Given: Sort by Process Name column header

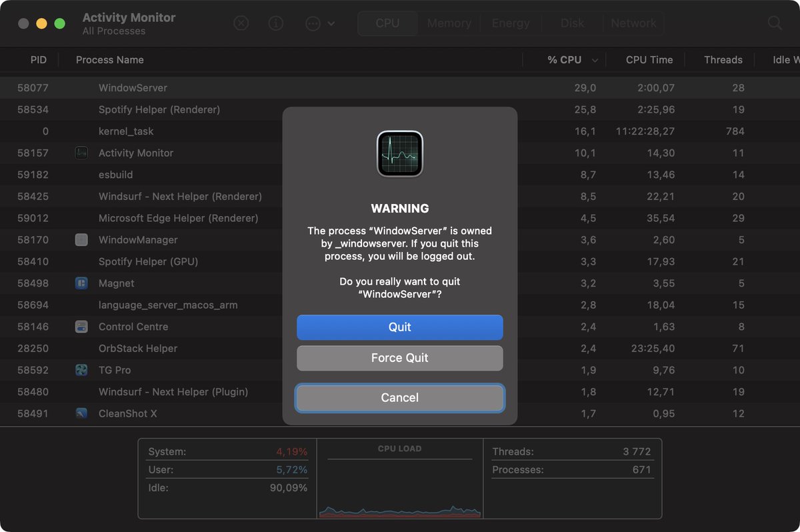Looking at the screenshot, I should click(110, 60).
